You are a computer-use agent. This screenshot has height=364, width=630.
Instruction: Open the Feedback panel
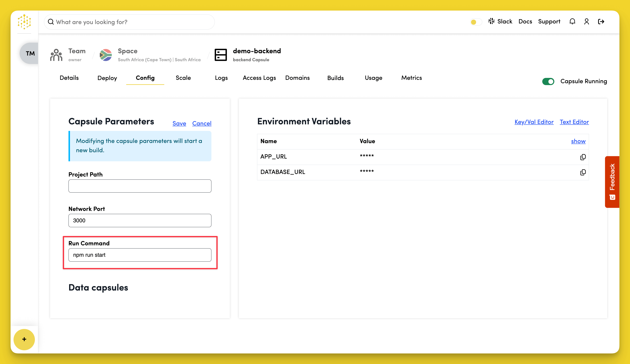point(612,182)
